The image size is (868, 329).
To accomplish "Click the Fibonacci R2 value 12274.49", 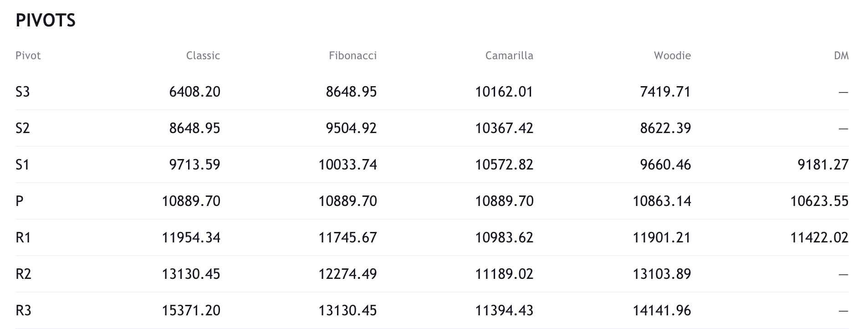I will click(x=347, y=274).
